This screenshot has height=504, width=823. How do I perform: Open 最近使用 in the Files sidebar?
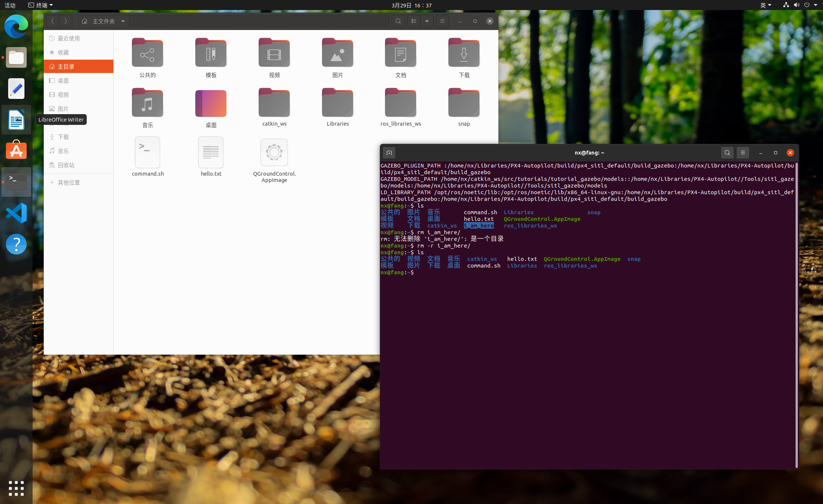[x=79, y=38]
